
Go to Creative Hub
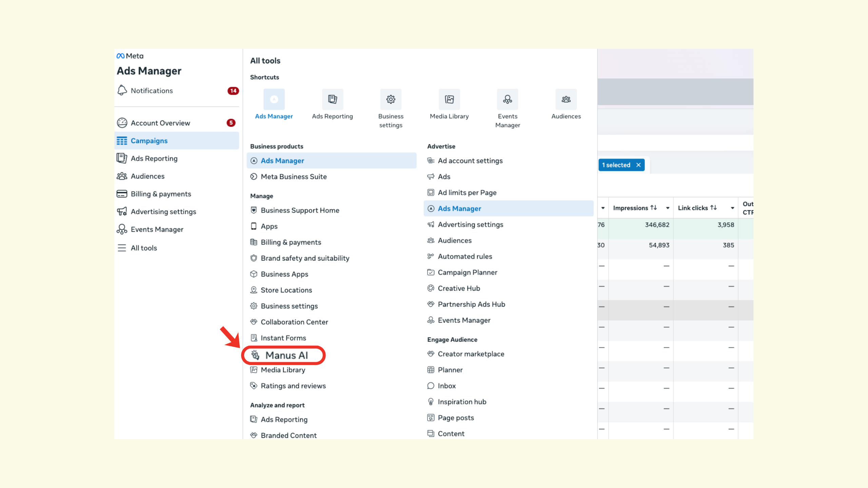[459, 288]
